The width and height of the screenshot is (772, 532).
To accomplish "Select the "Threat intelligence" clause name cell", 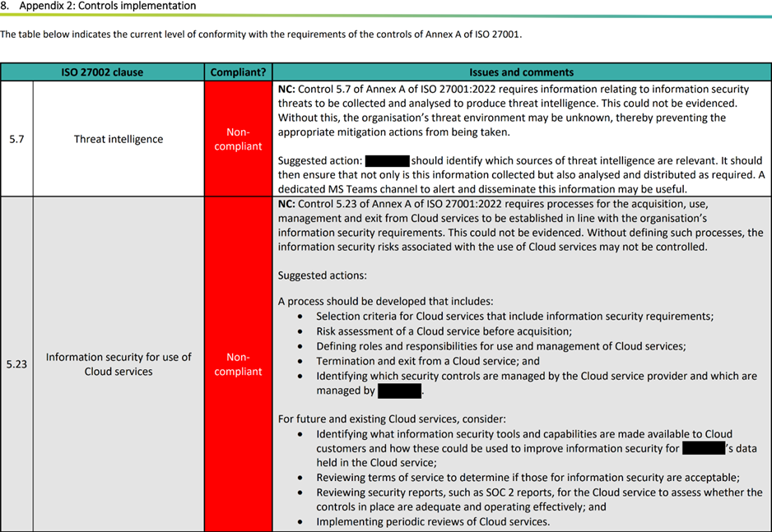I will point(119,139).
